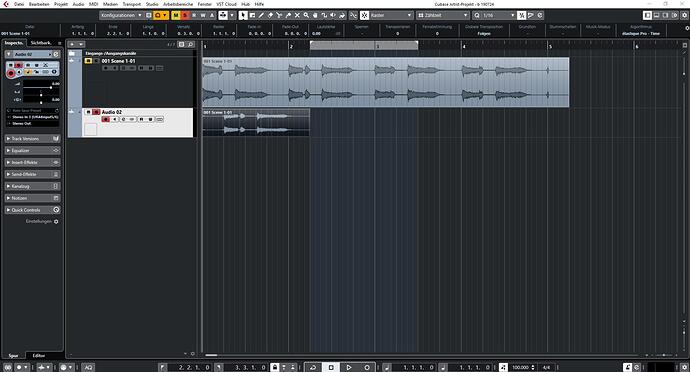
Task: Open the Studio menu
Action: tap(152, 4)
